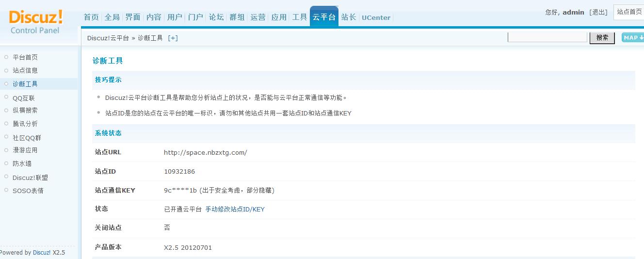Click the 手动修改站点ID/KEY link
644x259 pixels.
pos(235,210)
